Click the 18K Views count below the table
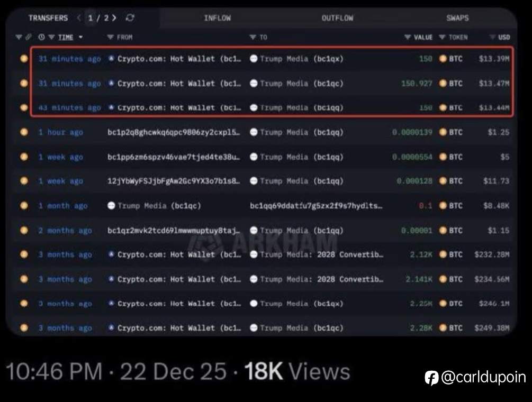Image resolution: width=532 pixels, height=402 pixels. [x=297, y=371]
